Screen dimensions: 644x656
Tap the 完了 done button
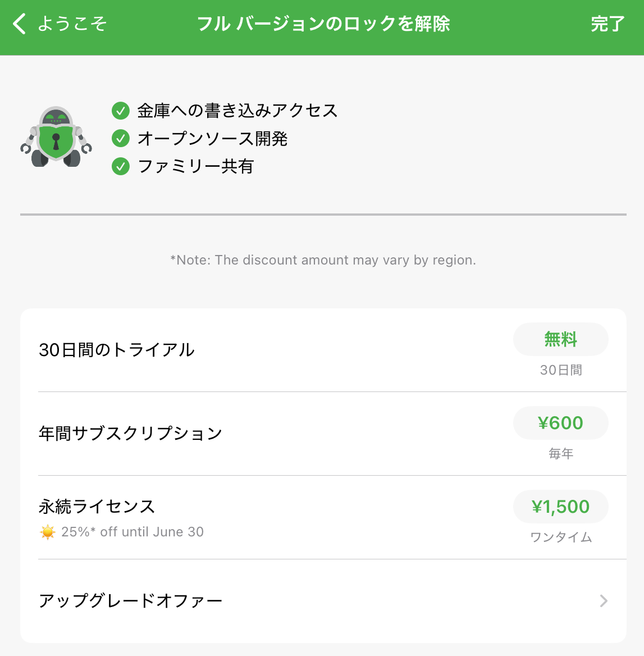608,24
